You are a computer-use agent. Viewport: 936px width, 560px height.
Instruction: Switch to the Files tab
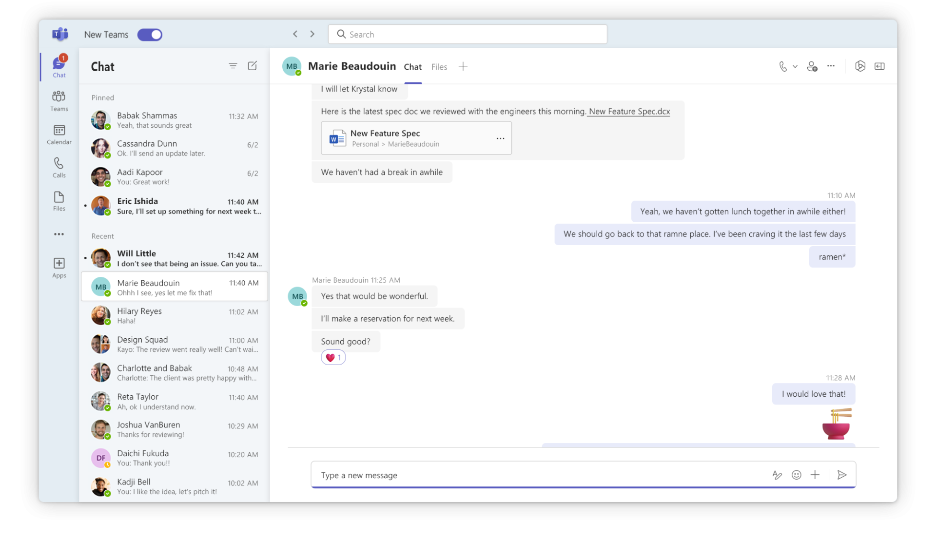click(x=439, y=66)
